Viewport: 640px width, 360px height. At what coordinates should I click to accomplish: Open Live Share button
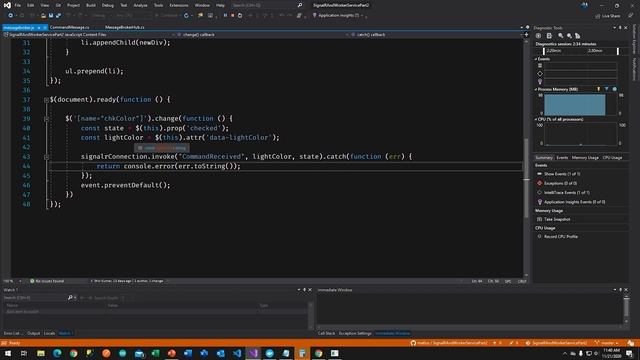point(608,16)
